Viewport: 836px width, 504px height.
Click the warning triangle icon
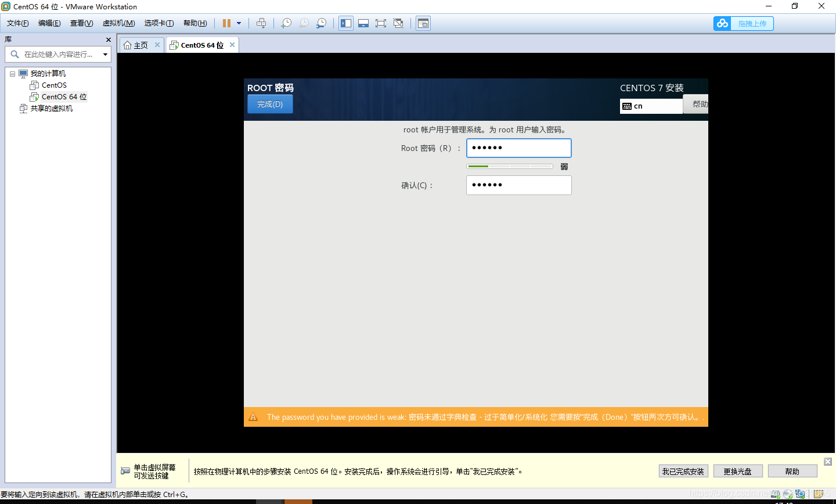(253, 417)
